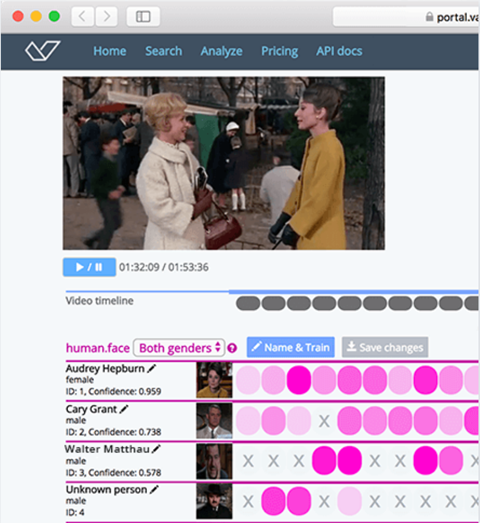
Task: Click the video frame preview
Action: tap(224, 163)
